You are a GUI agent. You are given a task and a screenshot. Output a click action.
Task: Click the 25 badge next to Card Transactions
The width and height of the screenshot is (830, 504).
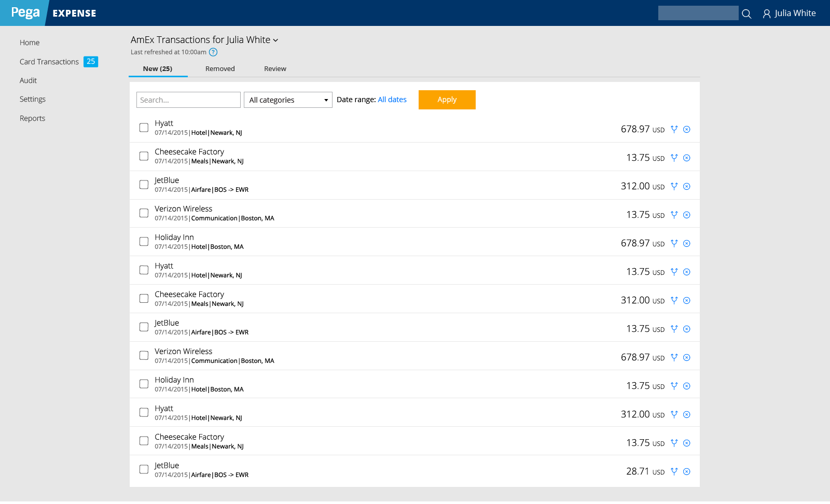91,62
